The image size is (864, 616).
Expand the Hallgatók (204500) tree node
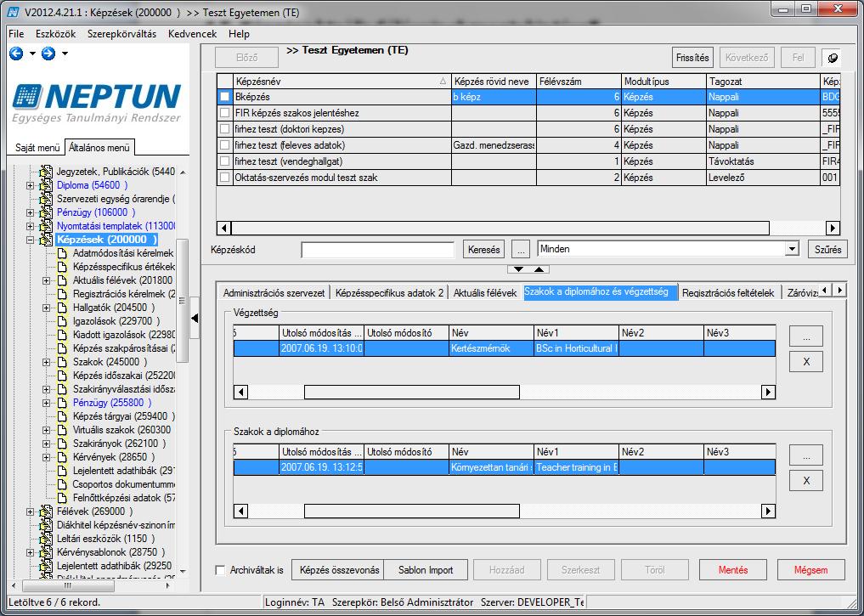47,308
